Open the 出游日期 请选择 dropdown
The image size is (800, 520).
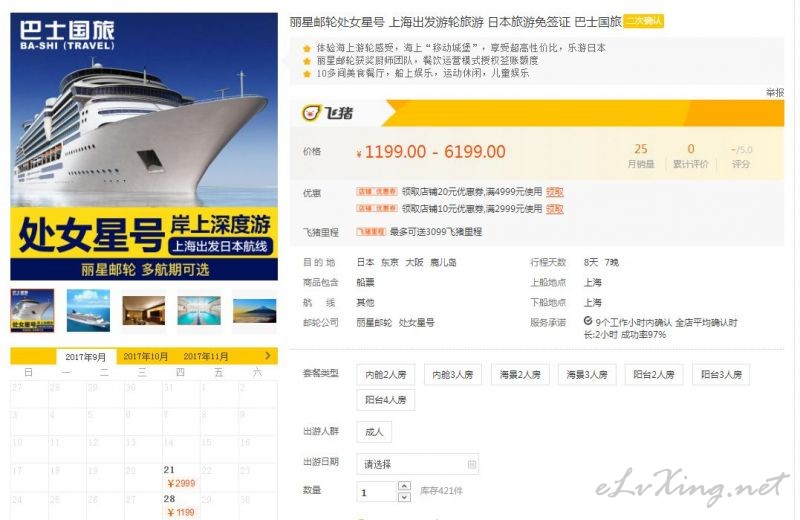point(417,464)
